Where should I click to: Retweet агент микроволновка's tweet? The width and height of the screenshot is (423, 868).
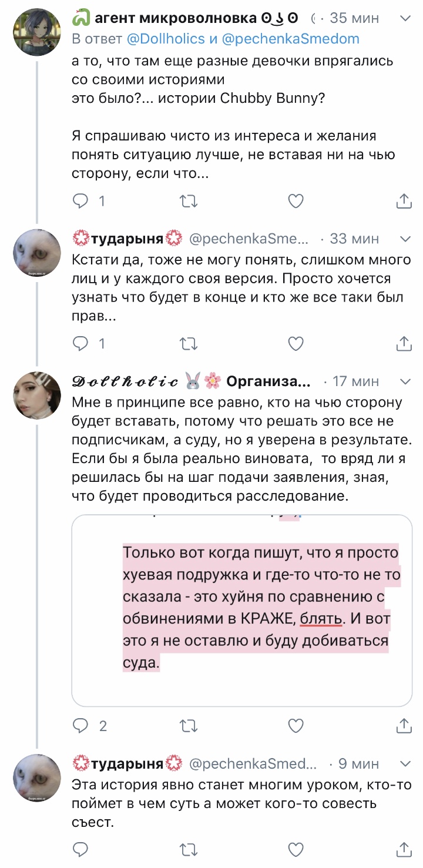point(188,202)
